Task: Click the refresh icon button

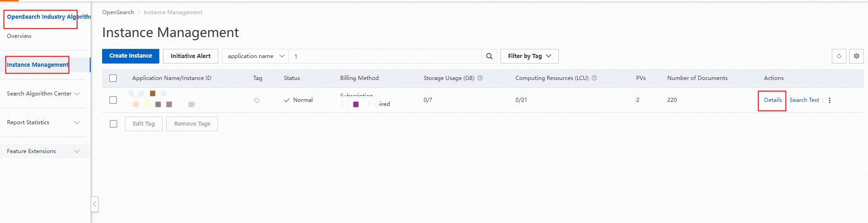Action: click(x=839, y=56)
